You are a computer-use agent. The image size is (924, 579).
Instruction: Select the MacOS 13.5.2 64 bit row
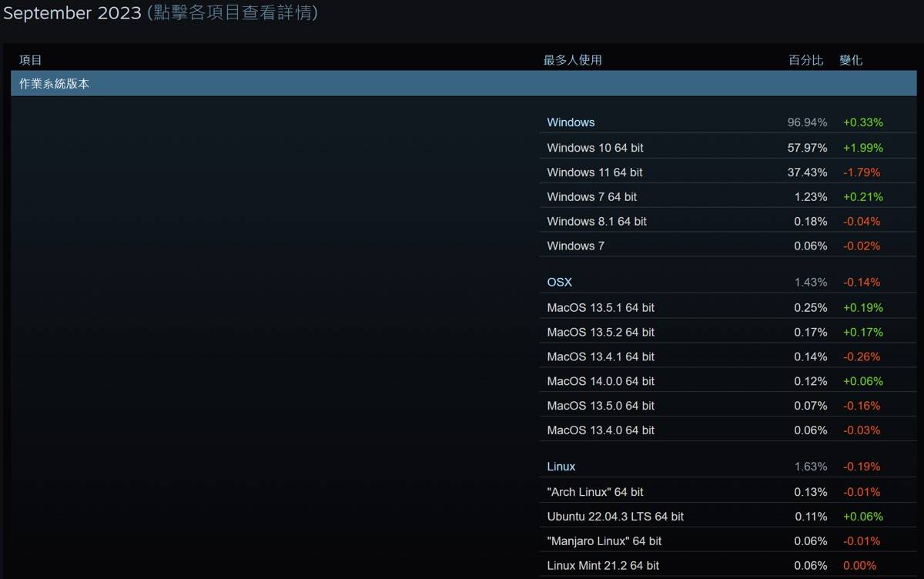coord(728,332)
